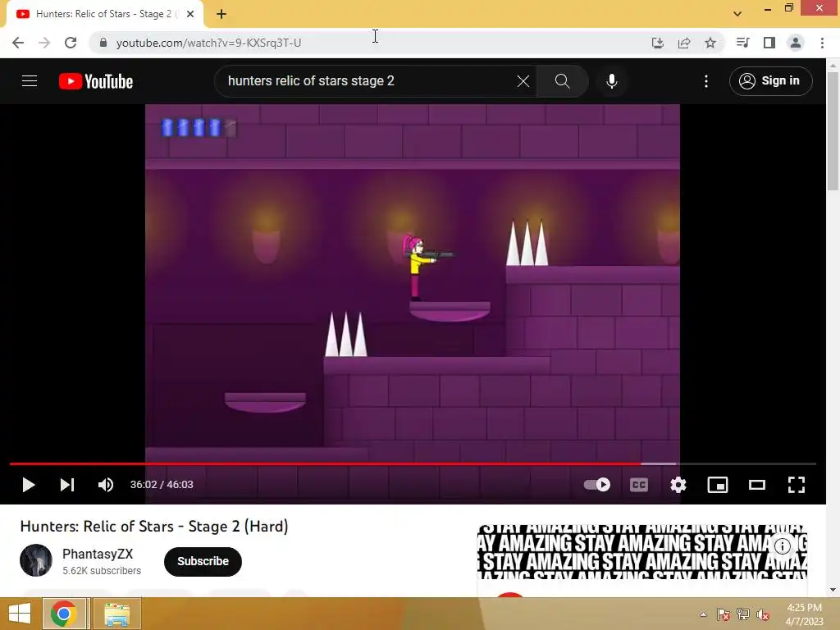Viewport: 840px width, 630px height.
Task: Click the page vertical scrollbar thumb
Action: pos(833,130)
